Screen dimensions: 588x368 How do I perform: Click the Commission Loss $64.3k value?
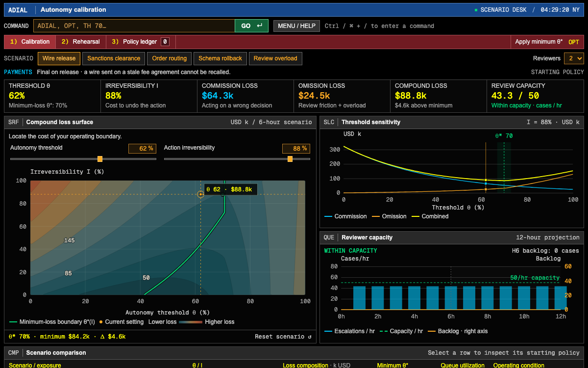218,96
